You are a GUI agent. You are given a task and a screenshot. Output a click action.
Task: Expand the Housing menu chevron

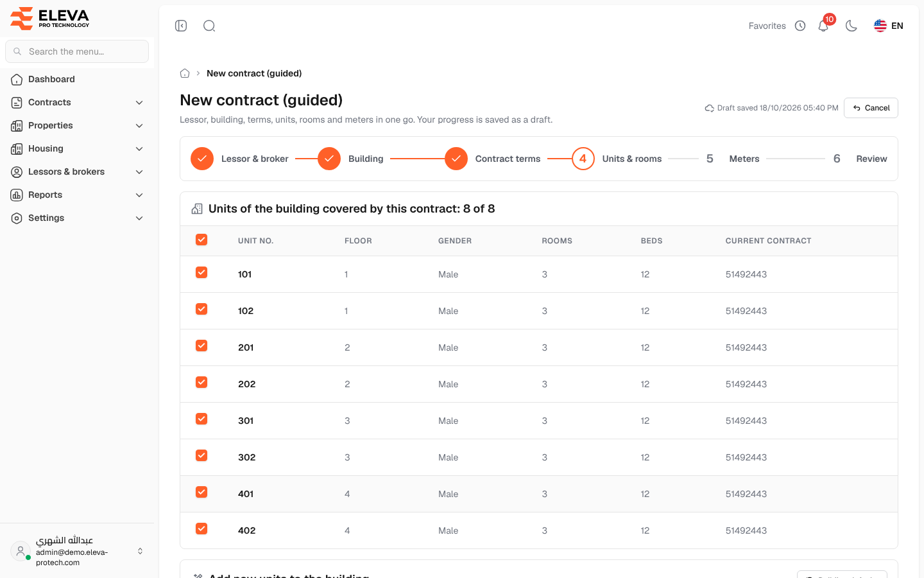(139, 149)
